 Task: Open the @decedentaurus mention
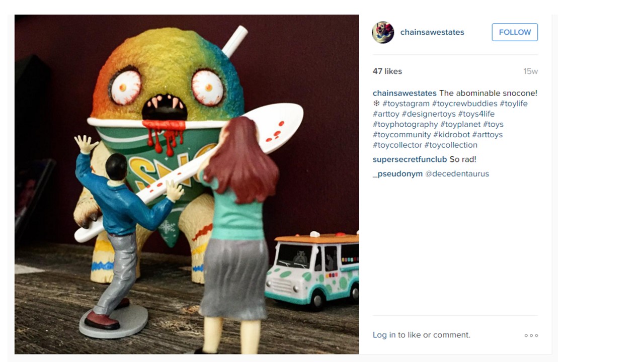[x=457, y=174]
